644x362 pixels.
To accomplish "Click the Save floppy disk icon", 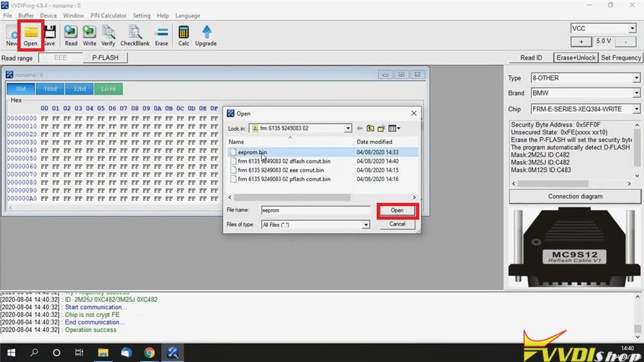I will pos(50,35).
